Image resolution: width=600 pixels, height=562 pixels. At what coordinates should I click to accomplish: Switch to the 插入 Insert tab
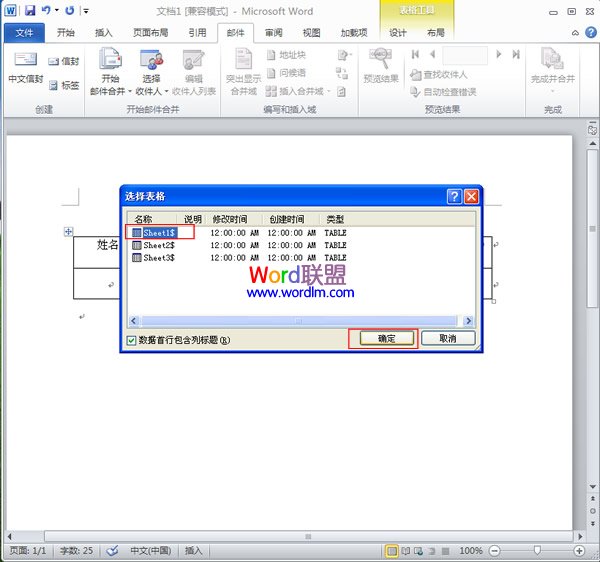tap(103, 33)
